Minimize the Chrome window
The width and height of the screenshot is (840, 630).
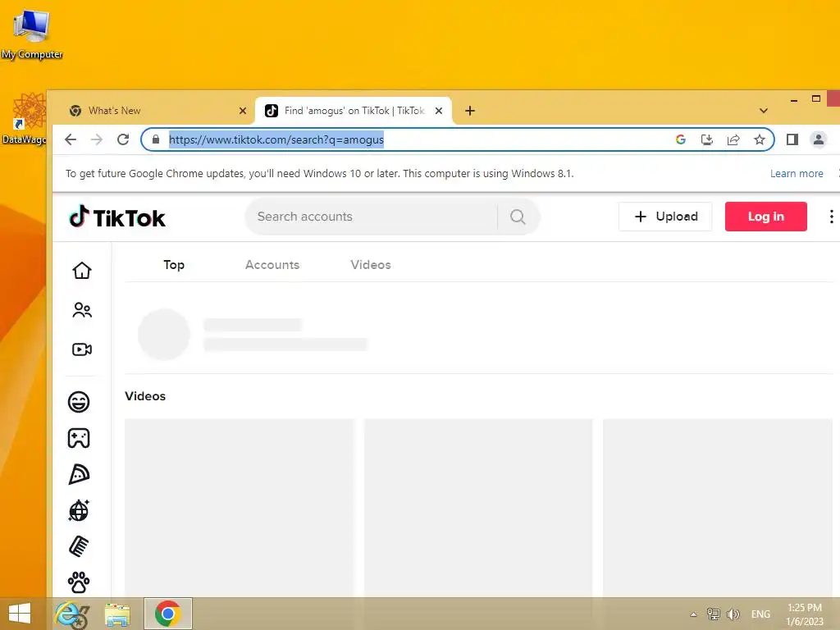pos(794,99)
